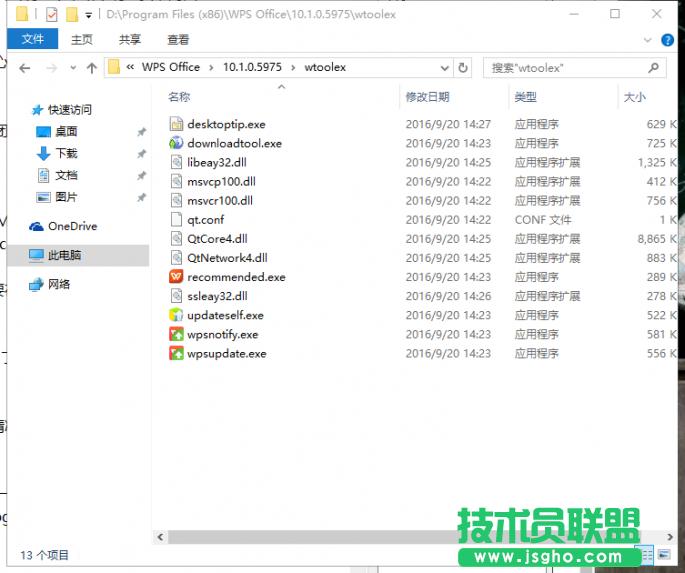Click the wpsupdate.exe icon
This screenshot has width=685, height=573.
(176, 353)
